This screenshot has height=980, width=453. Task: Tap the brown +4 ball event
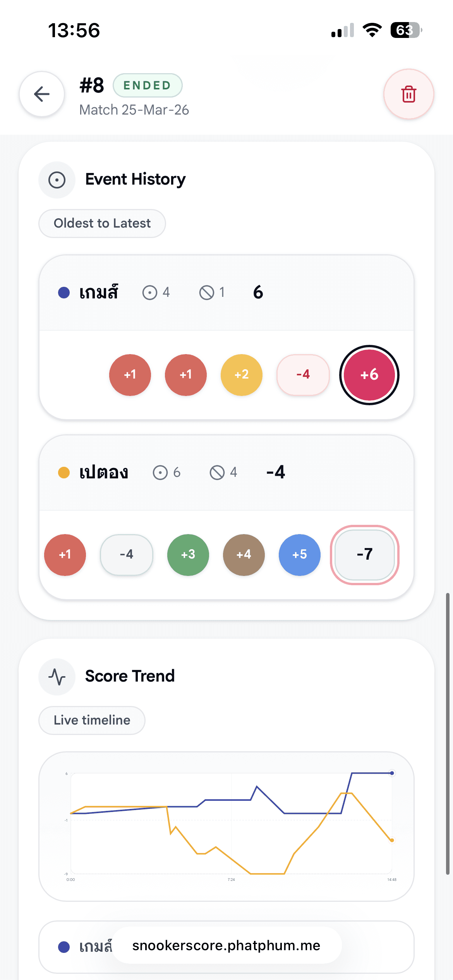pos(244,555)
